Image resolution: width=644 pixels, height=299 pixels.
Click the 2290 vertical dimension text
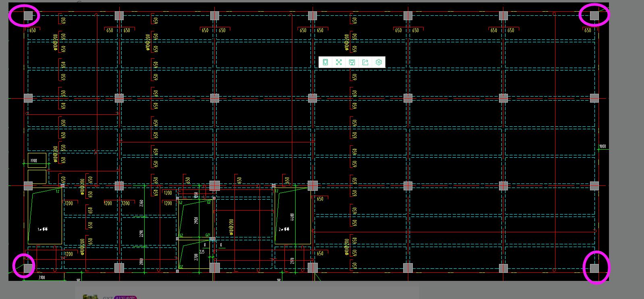pos(141,233)
